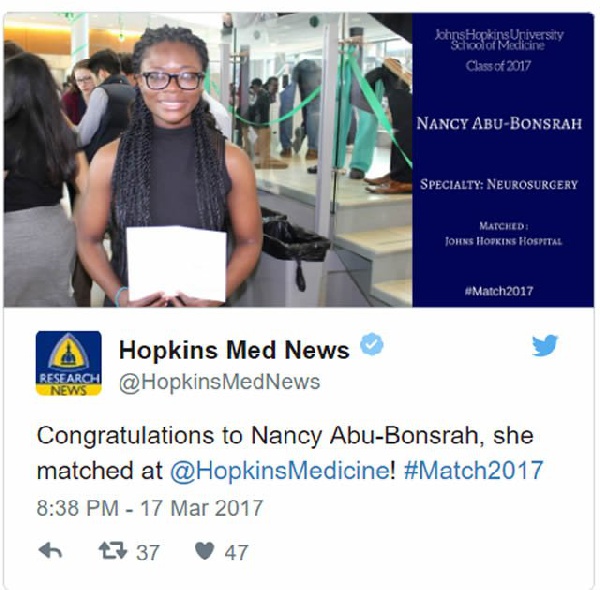Viewport: 600px width, 590px height.
Task: Open the photo of the woman holding paper
Action: 208,160
